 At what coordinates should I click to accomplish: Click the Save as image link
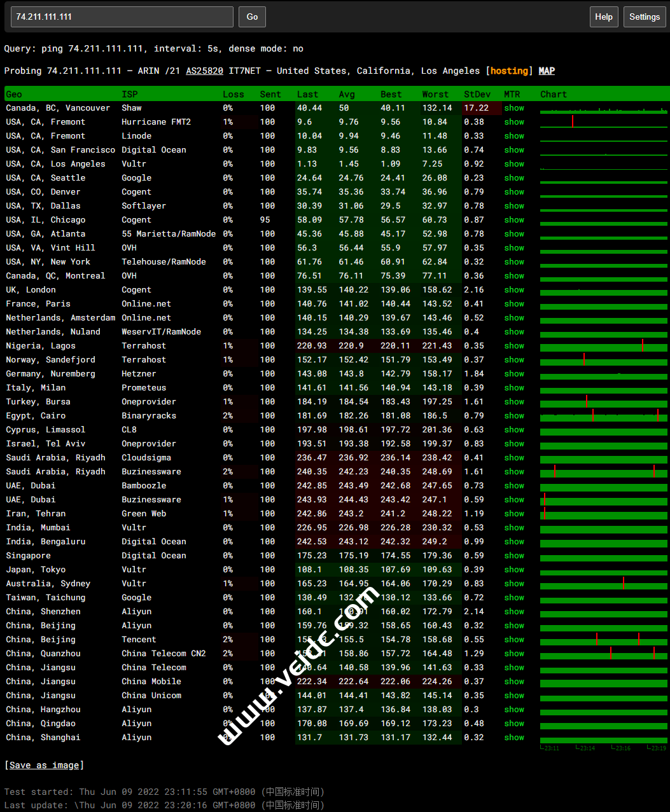(44, 765)
